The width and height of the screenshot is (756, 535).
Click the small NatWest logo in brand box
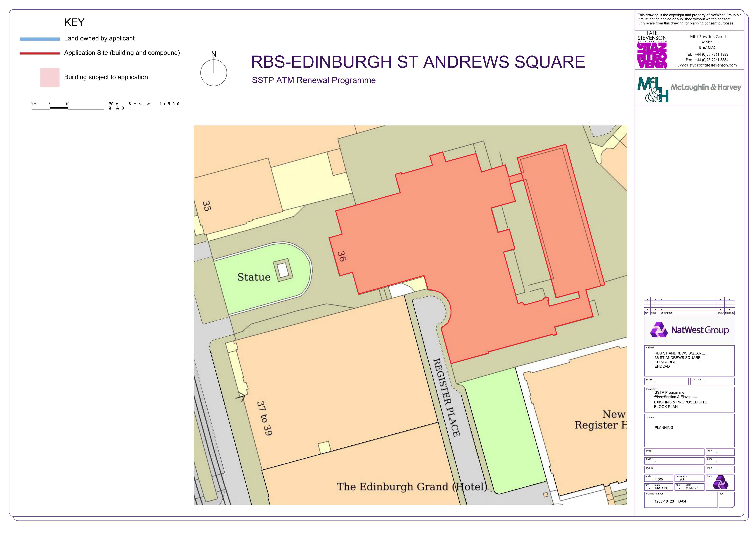(x=720, y=483)
